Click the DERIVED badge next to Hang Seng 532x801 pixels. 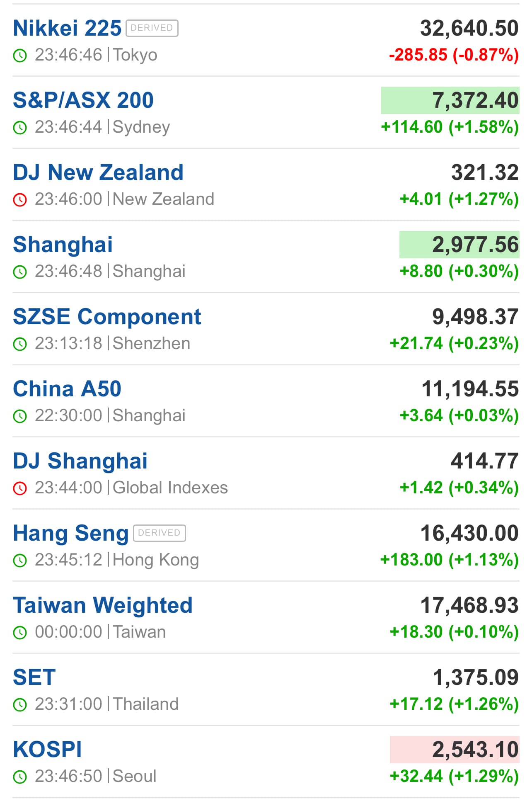pyautogui.click(x=160, y=533)
